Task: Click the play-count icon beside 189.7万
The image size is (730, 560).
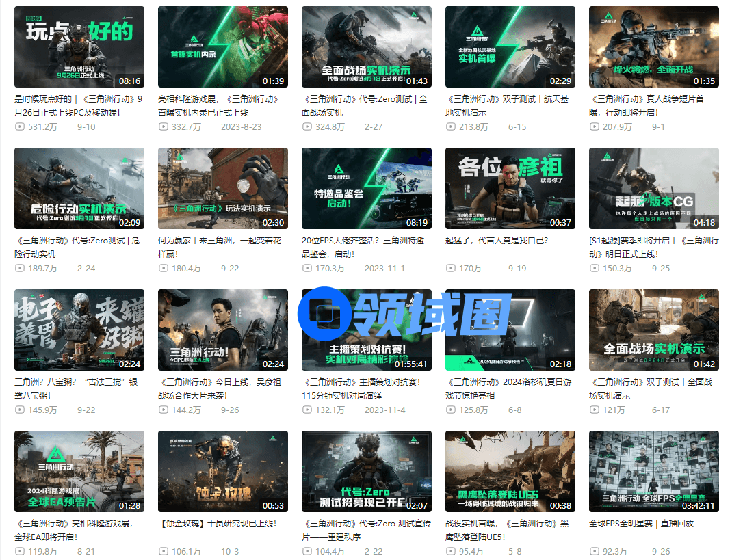Action: 19,269
